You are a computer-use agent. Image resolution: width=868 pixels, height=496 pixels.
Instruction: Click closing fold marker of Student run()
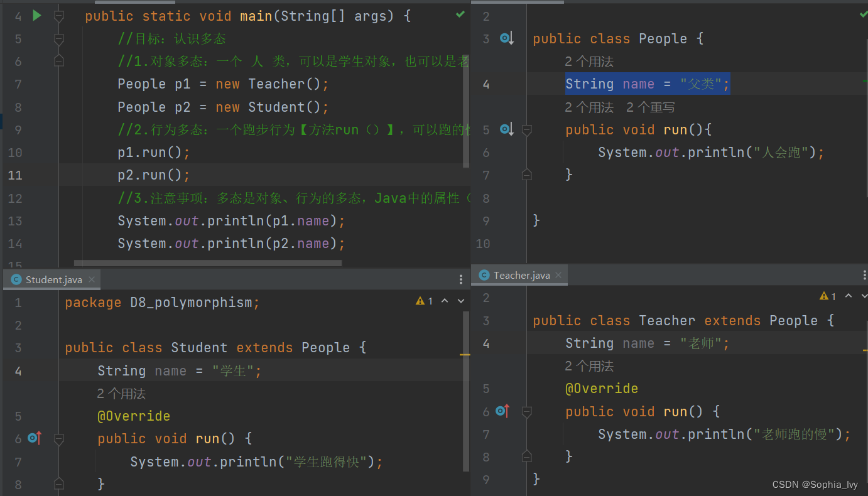click(x=59, y=483)
